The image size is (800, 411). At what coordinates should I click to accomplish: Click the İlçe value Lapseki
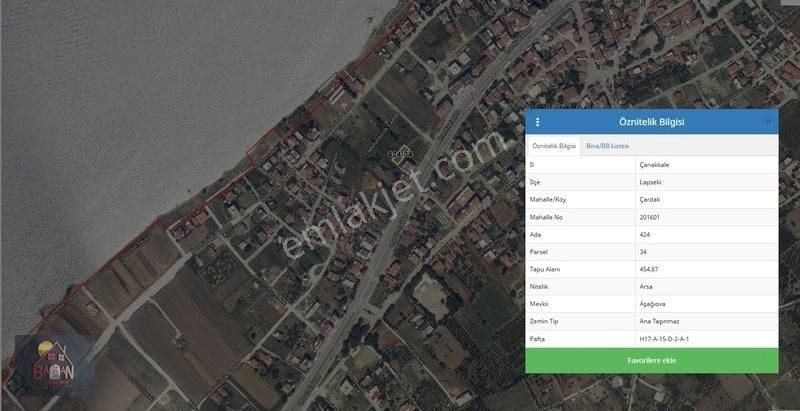(651, 182)
